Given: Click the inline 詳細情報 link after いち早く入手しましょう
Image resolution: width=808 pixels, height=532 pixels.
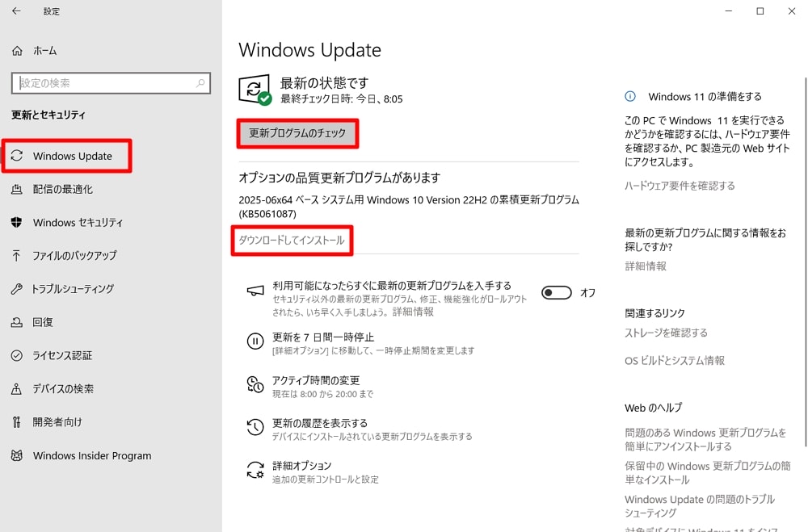Looking at the screenshot, I should coord(413,312).
